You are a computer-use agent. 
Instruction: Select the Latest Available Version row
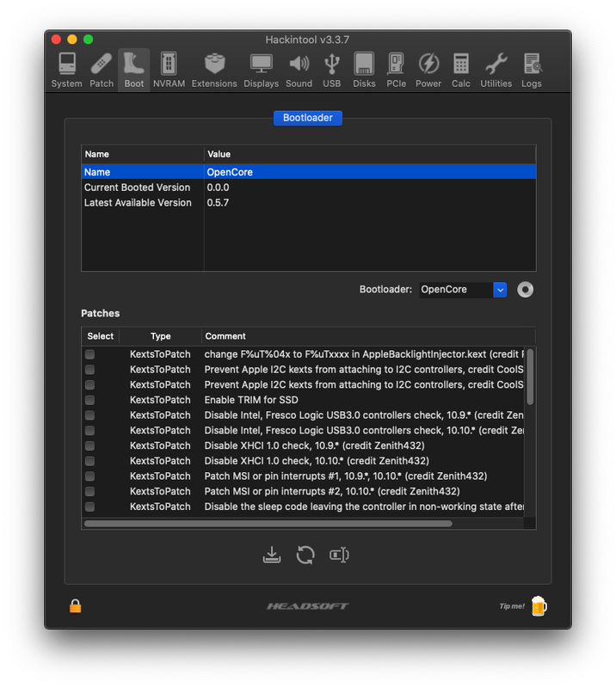point(309,203)
